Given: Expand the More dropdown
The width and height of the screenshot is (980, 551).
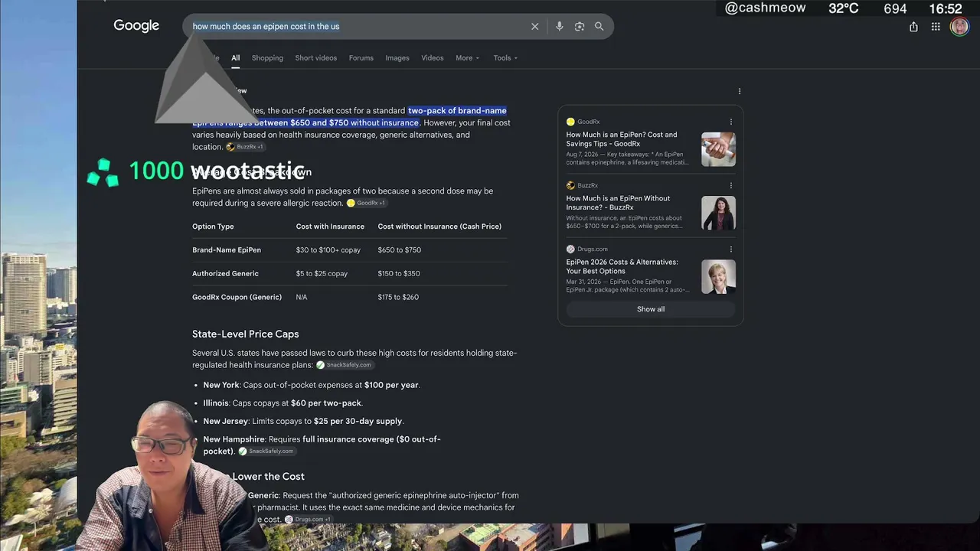Looking at the screenshot, I should coord(468,58).
